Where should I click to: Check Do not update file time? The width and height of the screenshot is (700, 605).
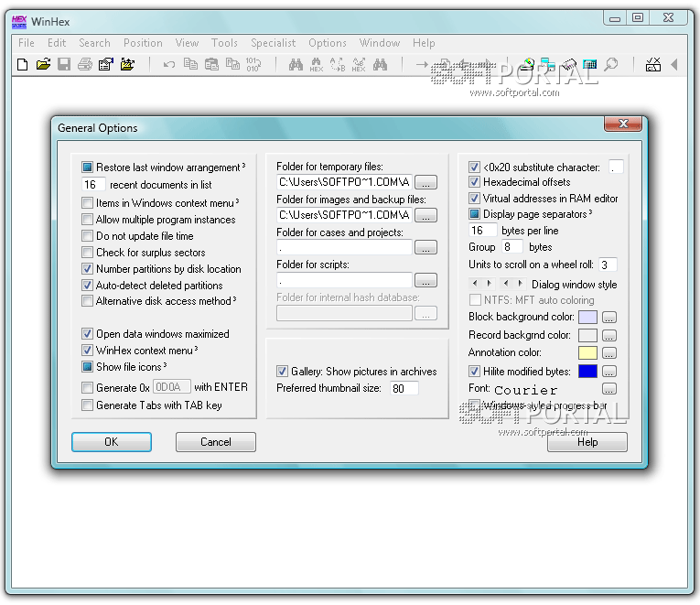click(87, 236)
